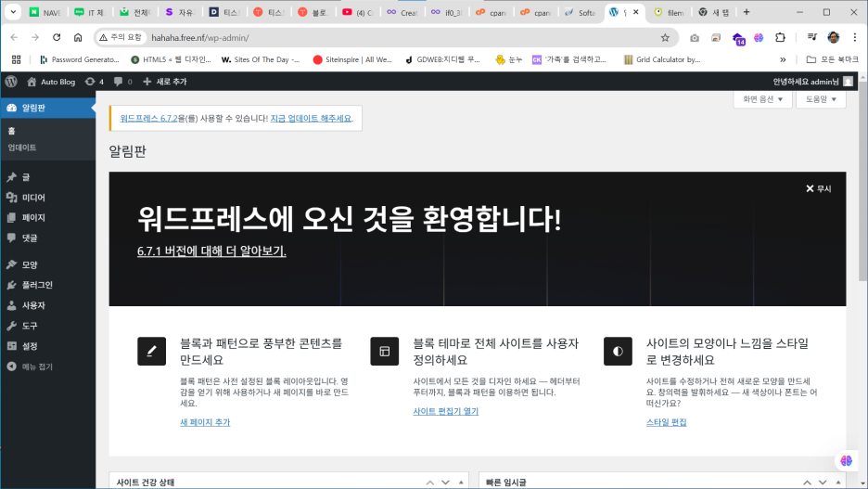Open tab search dropdown arrow
This screenshot has height=489, width=868.
coord(13,12)
